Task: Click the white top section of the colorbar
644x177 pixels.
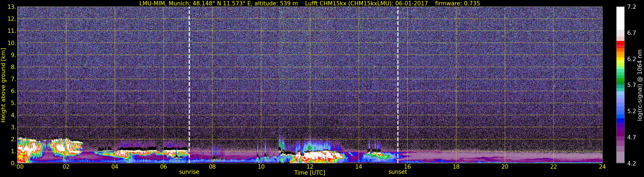Action: (x=620, y=18)
